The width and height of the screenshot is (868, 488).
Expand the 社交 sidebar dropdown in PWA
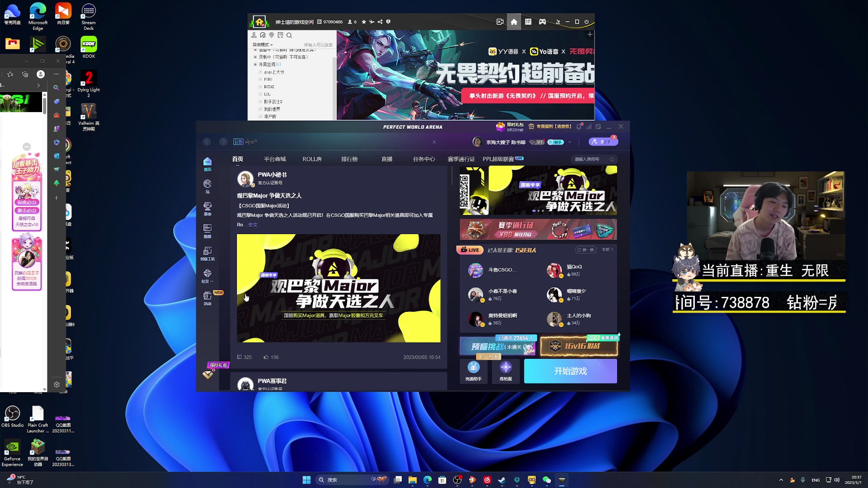pyautogui.click(x=212, y=282)
